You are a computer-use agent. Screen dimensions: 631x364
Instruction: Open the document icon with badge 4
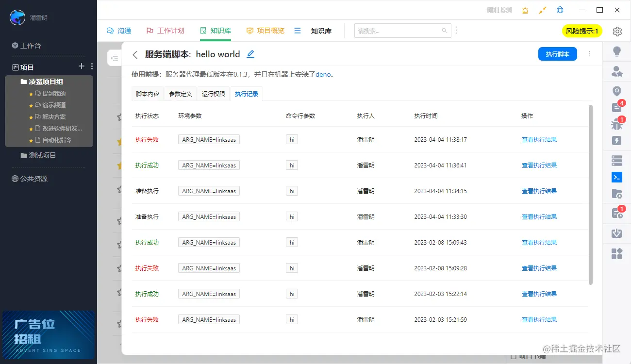[617, 108]
